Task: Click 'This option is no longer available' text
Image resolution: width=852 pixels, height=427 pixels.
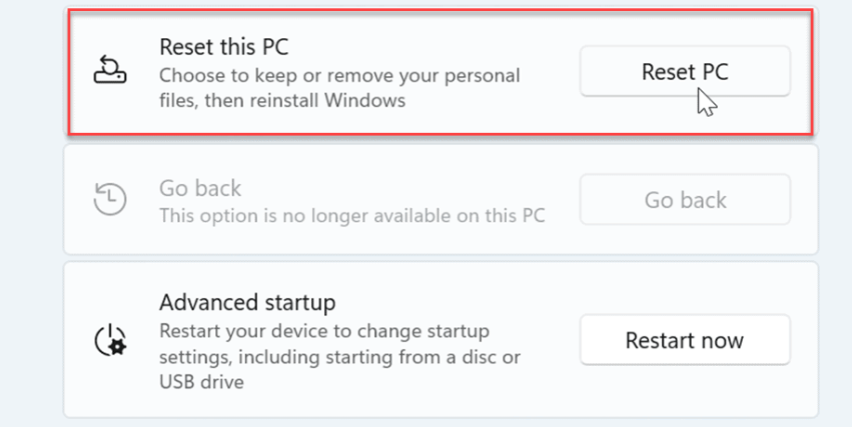Action: tap(352, 215)
